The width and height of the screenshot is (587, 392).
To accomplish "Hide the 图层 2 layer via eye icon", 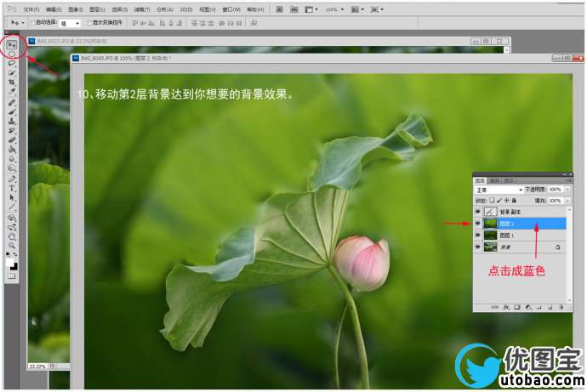I will pyautogui.click(x=477, y=223).
